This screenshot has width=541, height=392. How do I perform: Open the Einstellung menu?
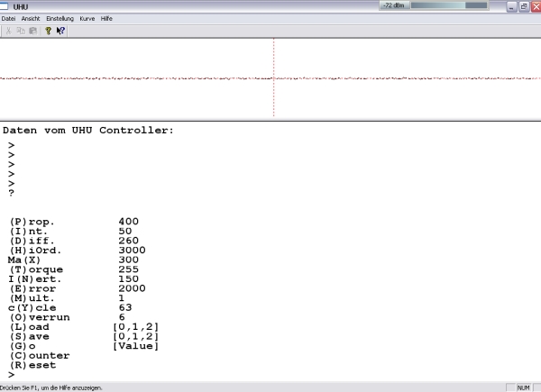[60, 19]
